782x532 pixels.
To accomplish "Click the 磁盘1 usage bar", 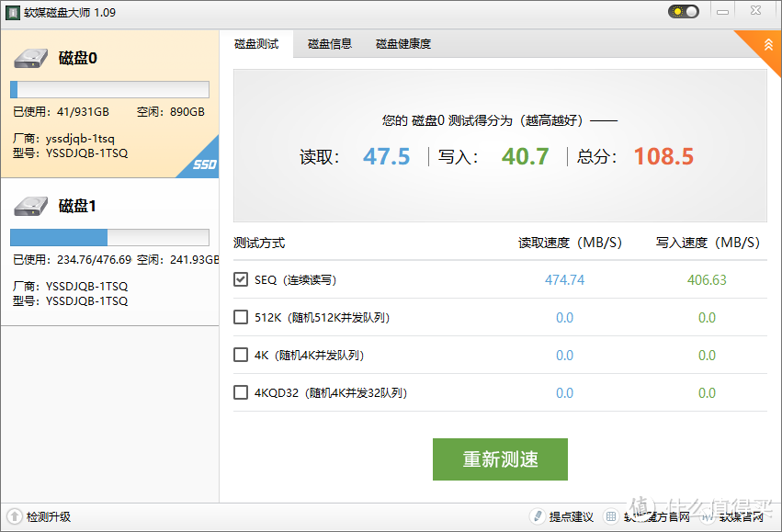I will coord(109,237).
